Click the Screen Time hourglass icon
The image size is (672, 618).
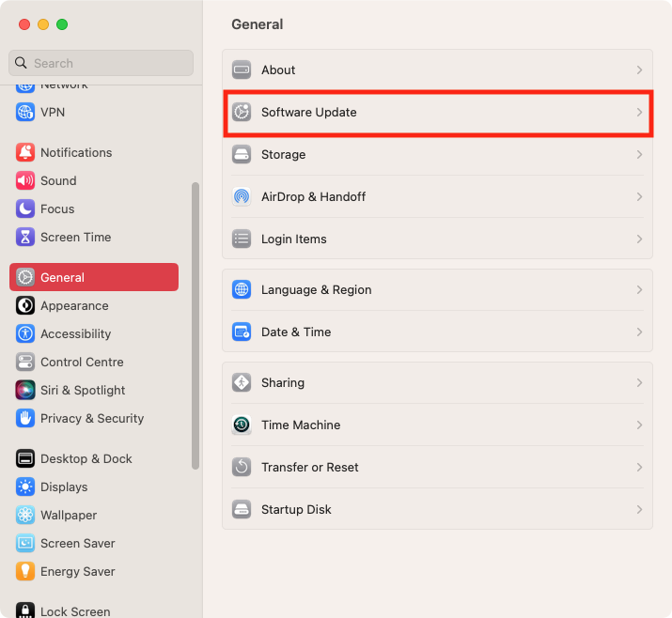[x=25, y=237]
